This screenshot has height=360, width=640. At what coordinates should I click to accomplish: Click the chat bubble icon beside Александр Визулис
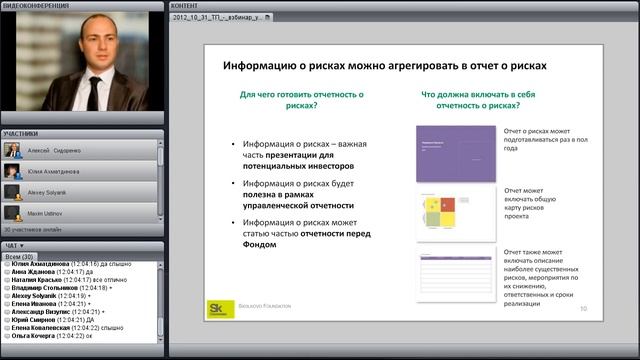[x=7, y=312]
